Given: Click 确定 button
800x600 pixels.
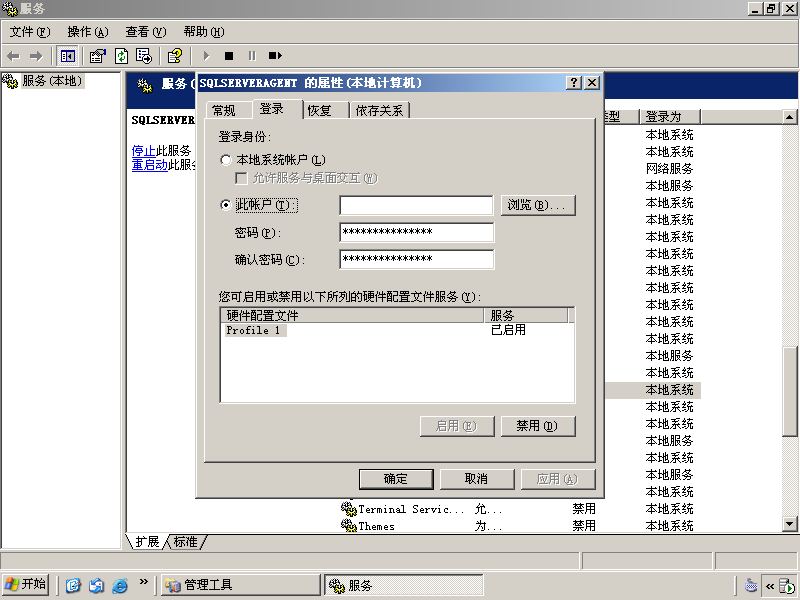Looking at the screenshot, I should click(396, 479).
